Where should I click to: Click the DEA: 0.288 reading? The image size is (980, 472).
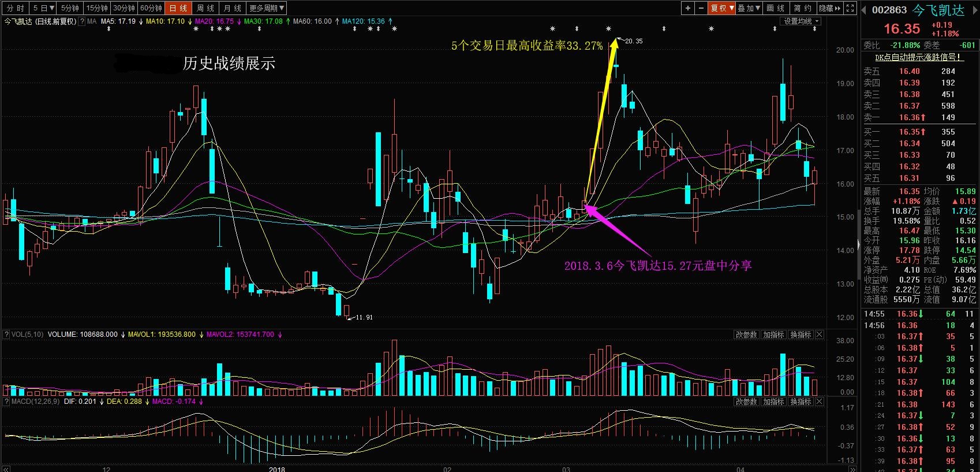[x=124, y=402]
